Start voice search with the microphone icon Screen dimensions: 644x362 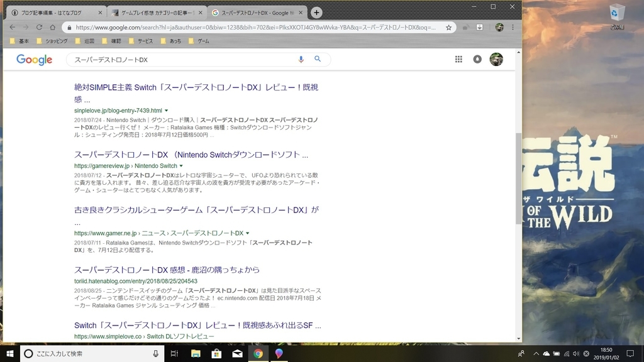click(x=301, y=60)
